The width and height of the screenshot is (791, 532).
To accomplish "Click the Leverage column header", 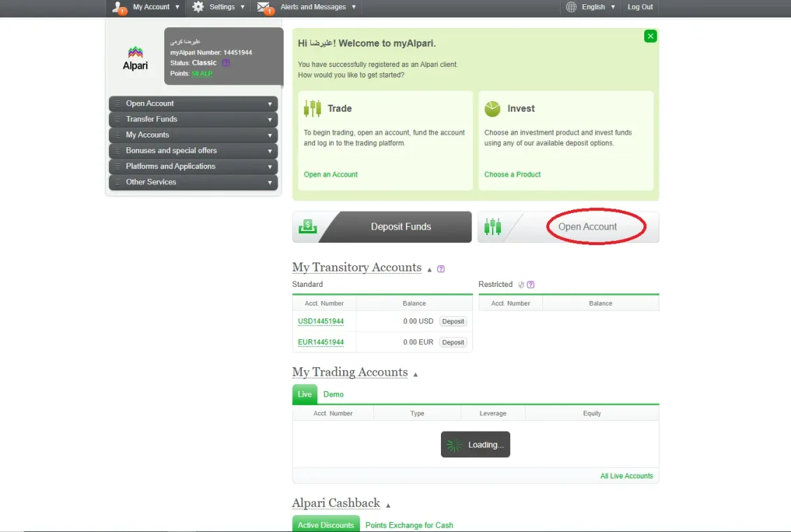I will 493,413.
